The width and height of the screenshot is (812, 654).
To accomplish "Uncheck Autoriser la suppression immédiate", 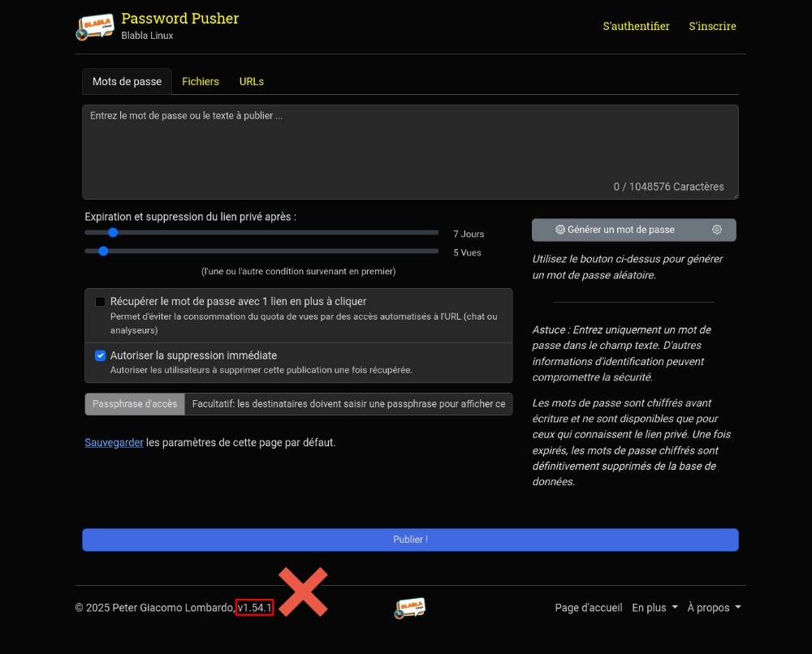I will tap(101, 355).
